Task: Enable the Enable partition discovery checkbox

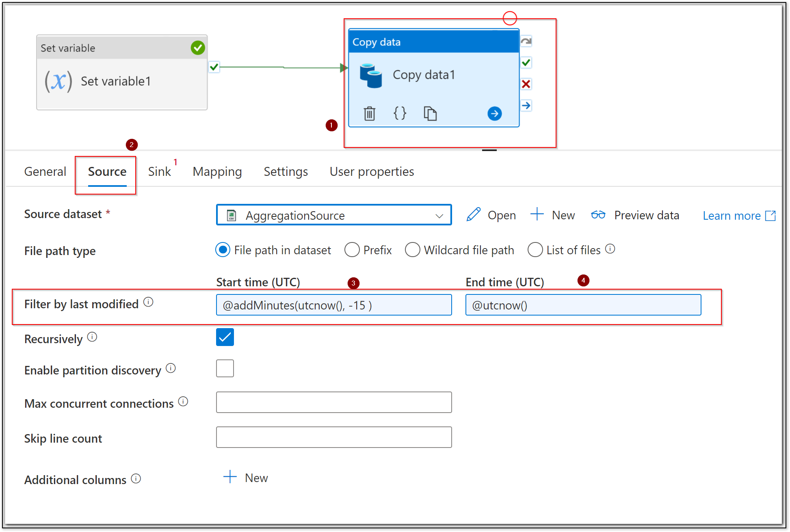Action: click(x=224, y=366)
